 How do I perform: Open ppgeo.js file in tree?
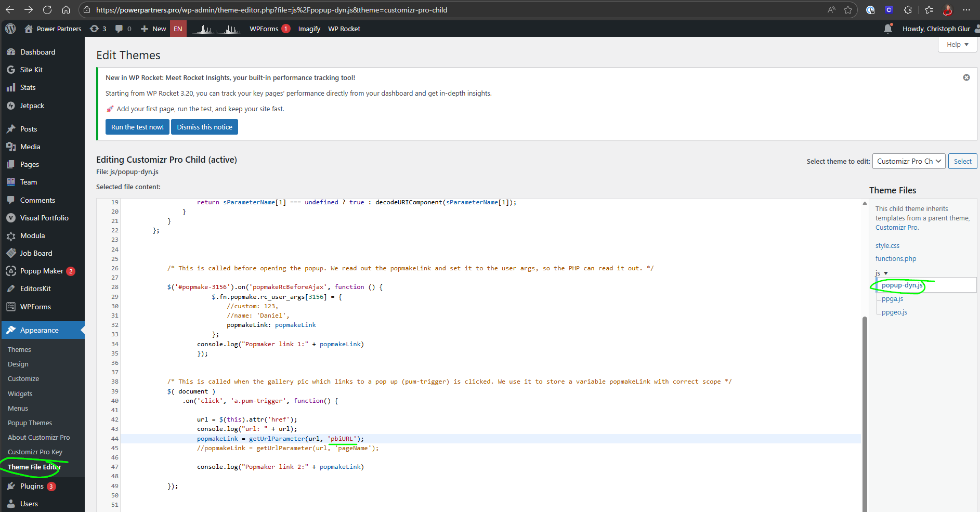[x=894, y=312]
